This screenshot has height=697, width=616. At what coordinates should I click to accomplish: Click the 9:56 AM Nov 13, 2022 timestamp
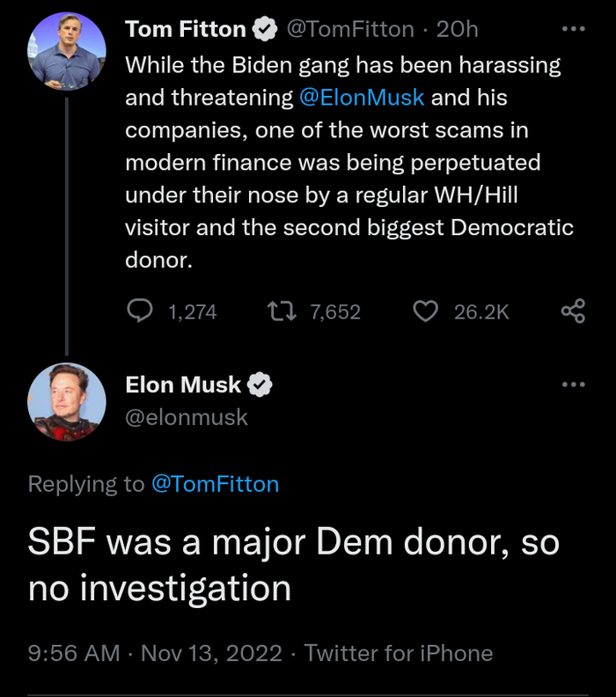tap(155, 653)
